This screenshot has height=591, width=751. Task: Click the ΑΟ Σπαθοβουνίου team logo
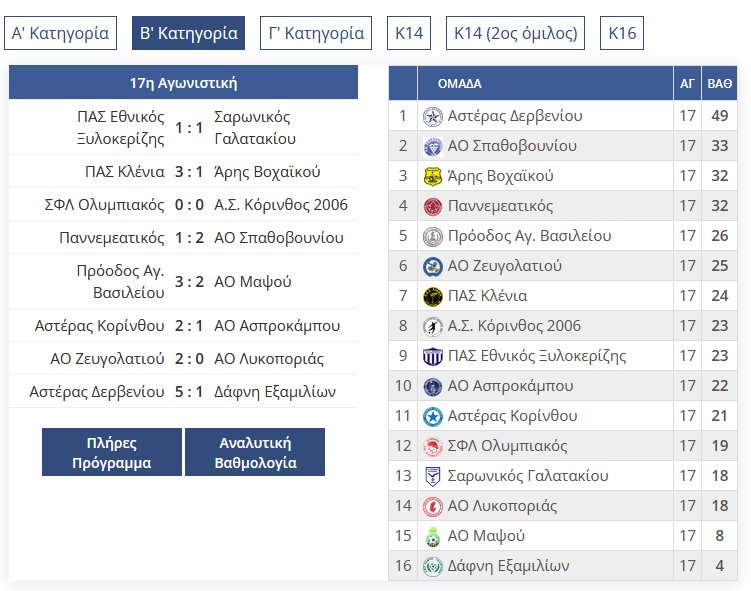point(432,146)
